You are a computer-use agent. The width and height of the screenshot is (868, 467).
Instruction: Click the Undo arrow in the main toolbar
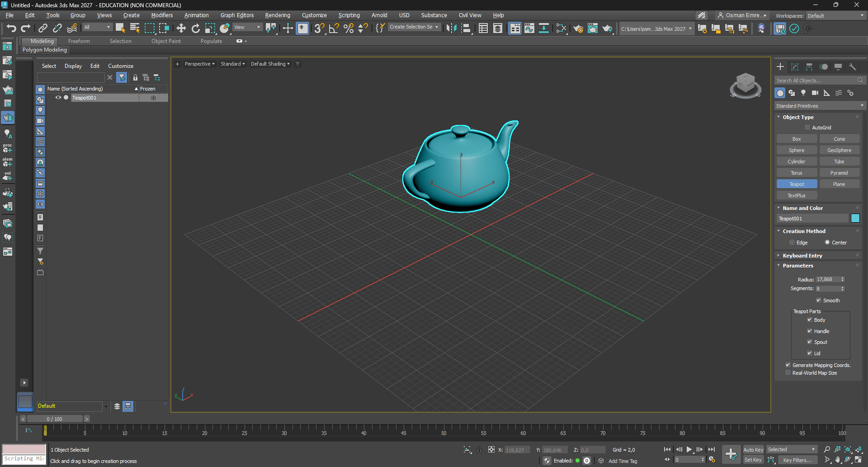[x=11, y=29]
